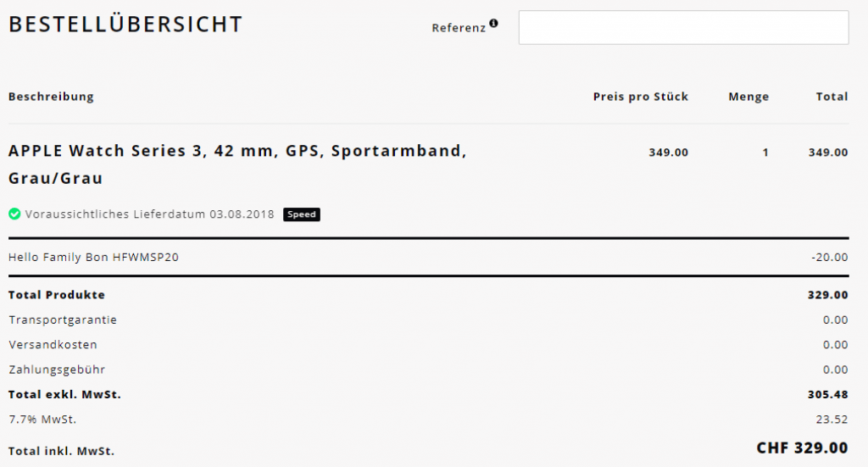This screenshot has height=467, width=868.
Task: Click the Speed delivery badge
Action: pos(302,214)
